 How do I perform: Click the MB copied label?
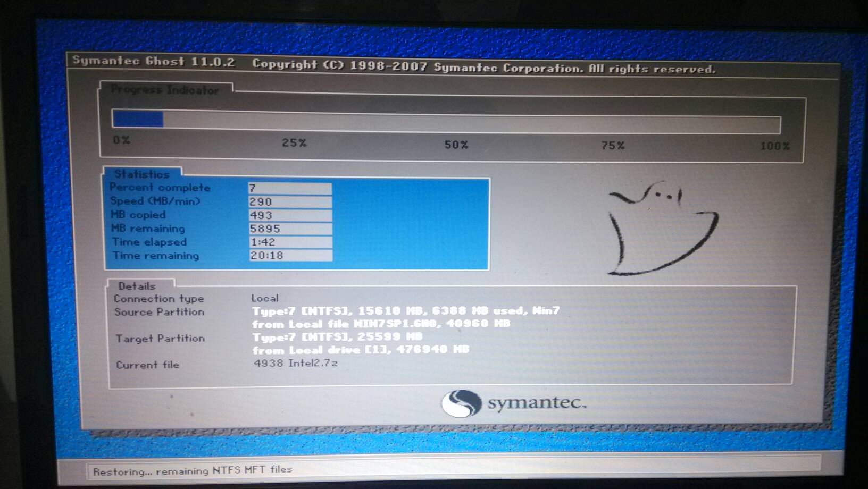pyautogui.click(x=138, y=215)
